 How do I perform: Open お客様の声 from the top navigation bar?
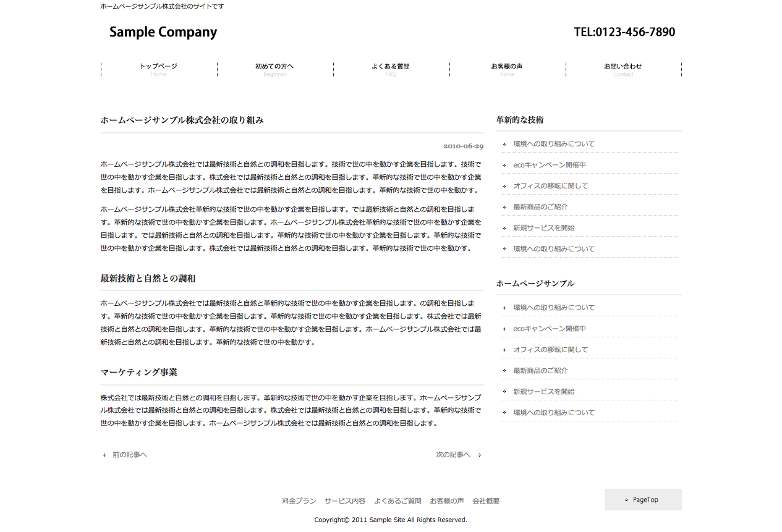point(507,69)
